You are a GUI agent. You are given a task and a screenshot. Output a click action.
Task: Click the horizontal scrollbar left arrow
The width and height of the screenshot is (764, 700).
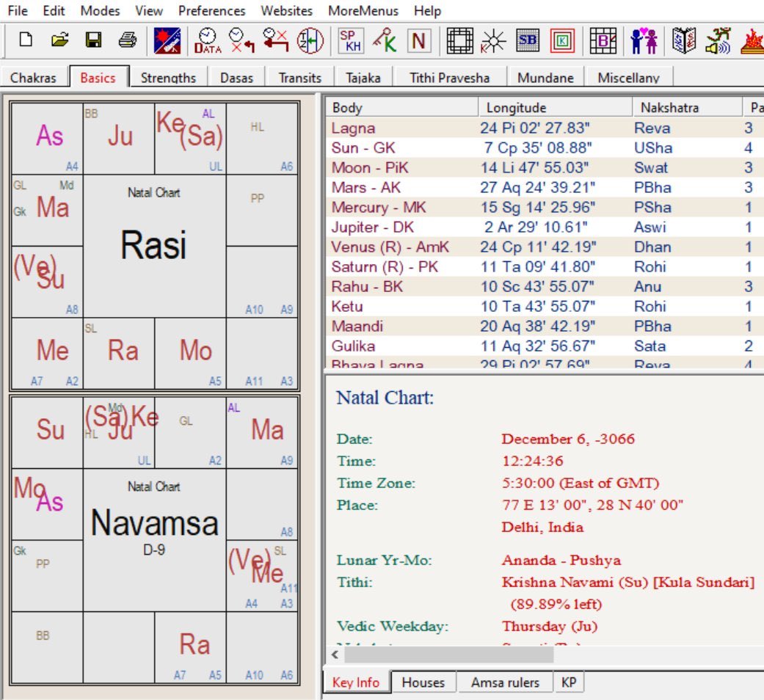point(335,655)
